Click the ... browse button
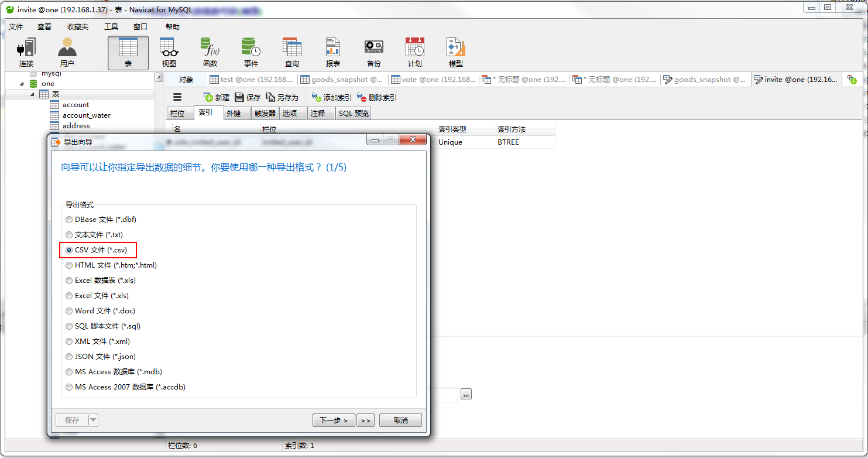The width and height of the screenshot is (868, 458). (x=466, y=395)
